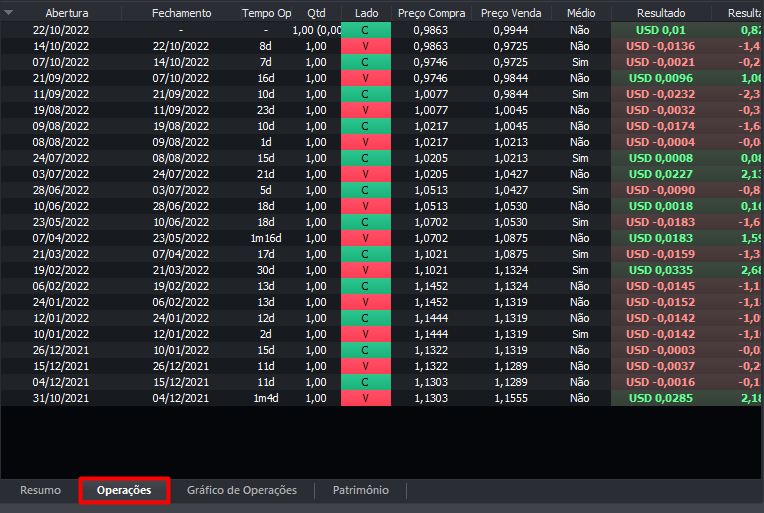Image resolution: width=764 pixels, height=513 pixels.
Task: Select the USD -0,0232 result cell
Action: coord(661,94)
